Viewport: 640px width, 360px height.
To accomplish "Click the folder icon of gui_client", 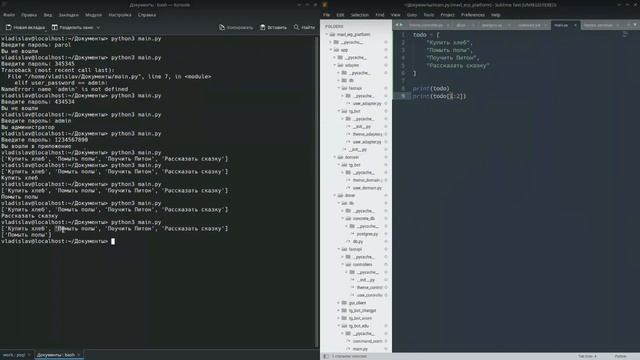I will [344, 303].
